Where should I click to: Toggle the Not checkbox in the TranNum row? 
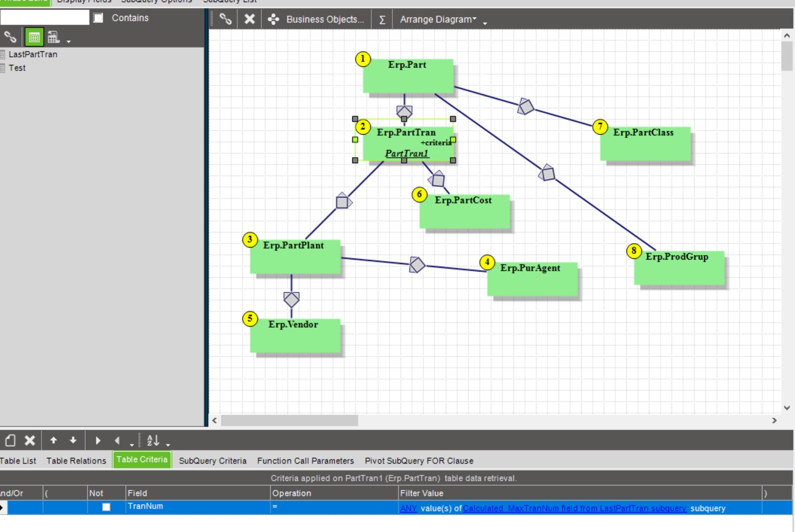tap(106, 507)
